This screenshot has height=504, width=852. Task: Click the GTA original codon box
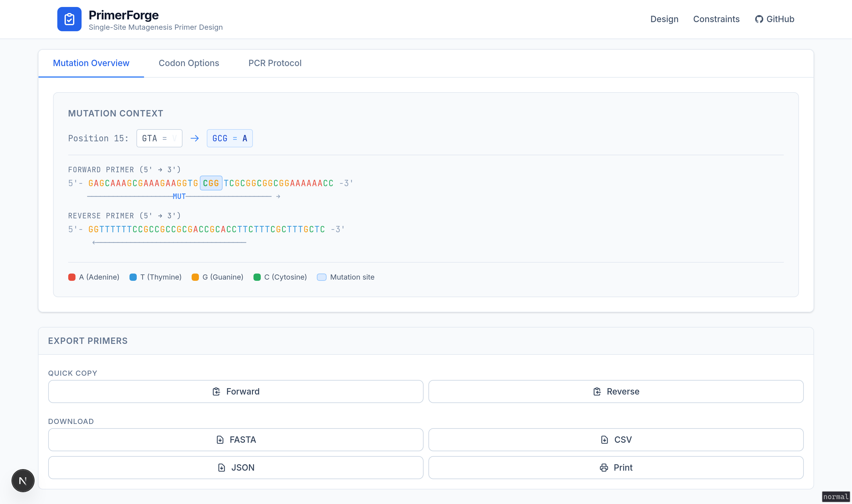tap(159, 138)
